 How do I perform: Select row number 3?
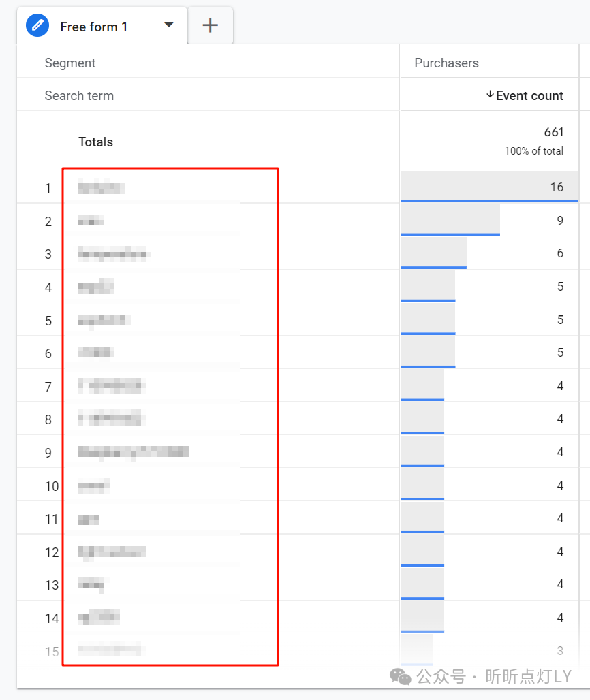tap(48, 255)
